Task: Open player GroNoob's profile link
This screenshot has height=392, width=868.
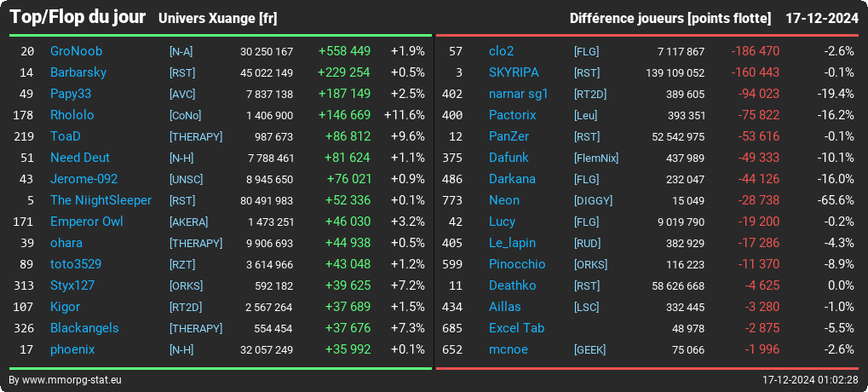Action: tap(76, 51)
